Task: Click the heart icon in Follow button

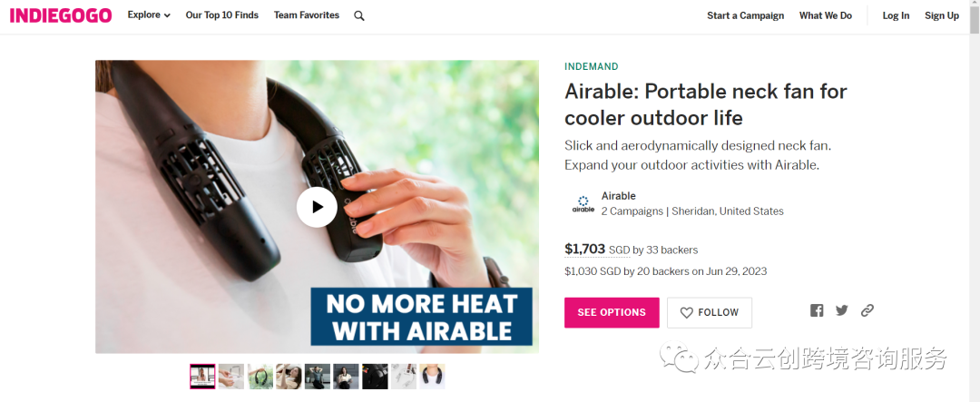Action: pos(687,312)
